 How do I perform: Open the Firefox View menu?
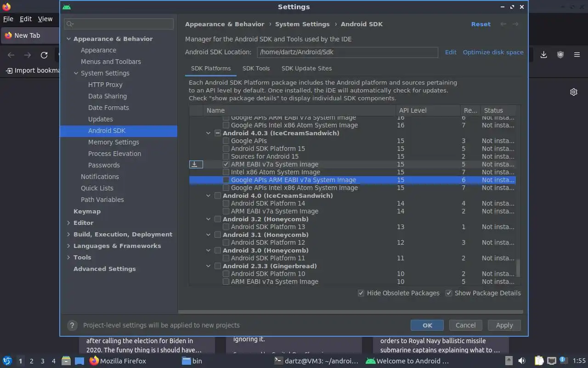45,19
